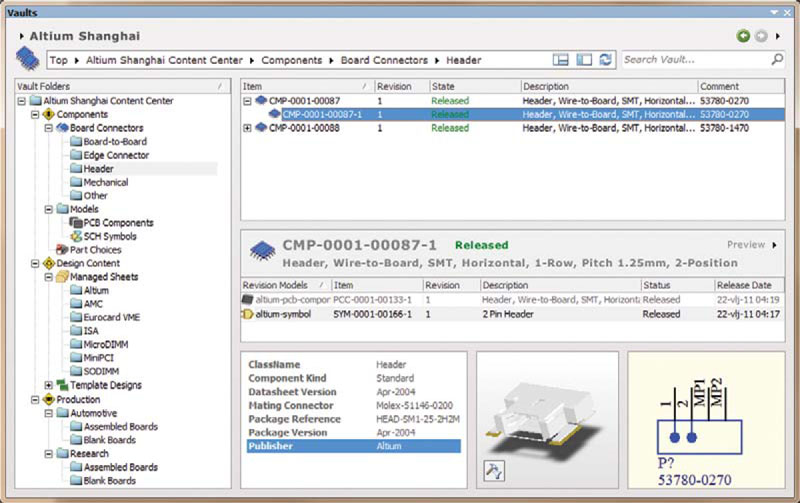This screenshot has width=800, height=503.
Task: Click the schematic symbol preview thumbnail
Action: (706, 420)
